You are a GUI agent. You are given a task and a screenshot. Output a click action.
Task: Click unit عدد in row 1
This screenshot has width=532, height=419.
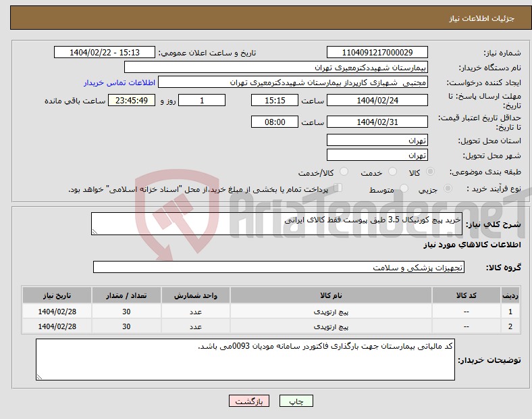point(195,312)
